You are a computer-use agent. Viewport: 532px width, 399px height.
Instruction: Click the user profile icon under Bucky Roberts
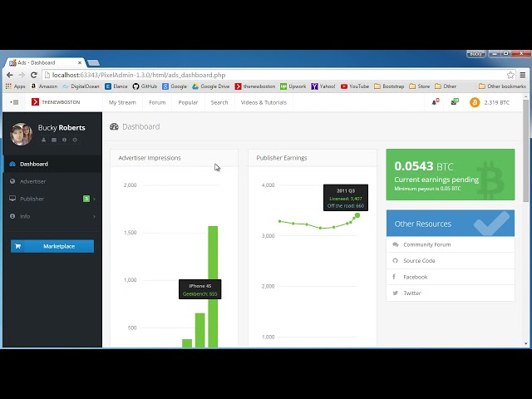(x=43, y=140)
